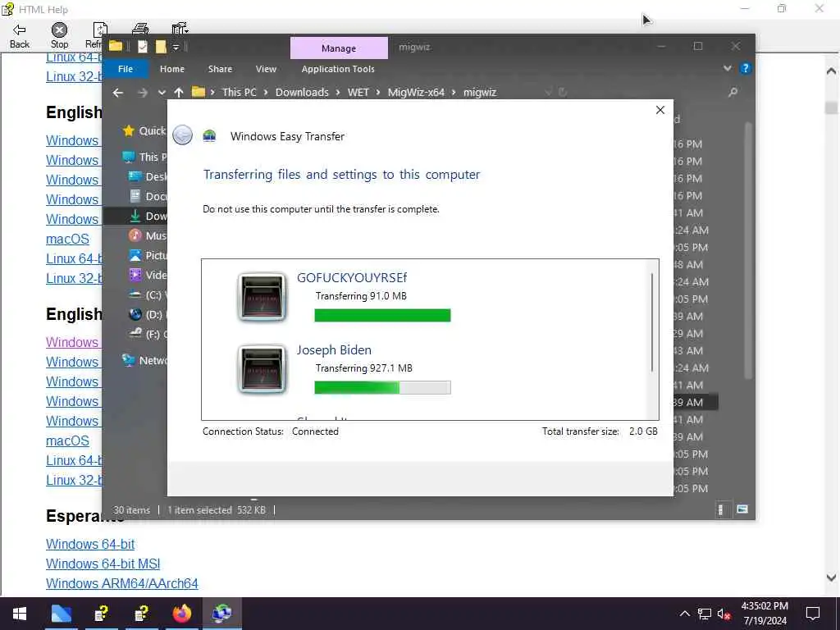Click Downloads in the address breadcrumb

coord(302,92)
